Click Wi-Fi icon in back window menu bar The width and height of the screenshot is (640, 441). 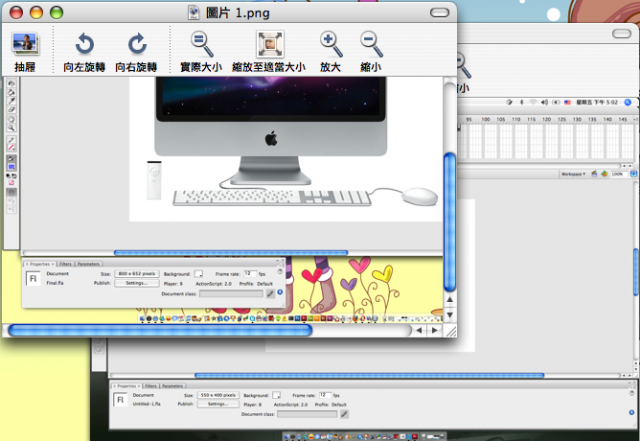click(533, 102)
